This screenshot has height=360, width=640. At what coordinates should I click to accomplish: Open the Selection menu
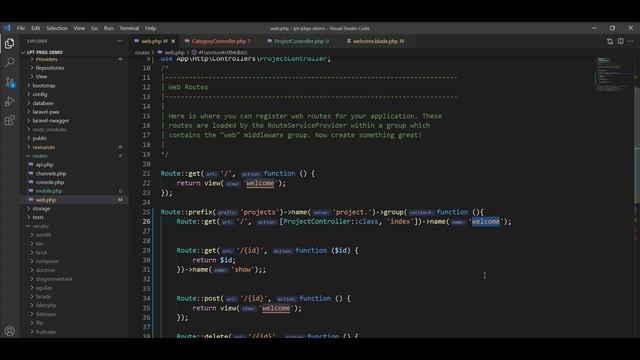pyautogui.click(x=57, y=28)
